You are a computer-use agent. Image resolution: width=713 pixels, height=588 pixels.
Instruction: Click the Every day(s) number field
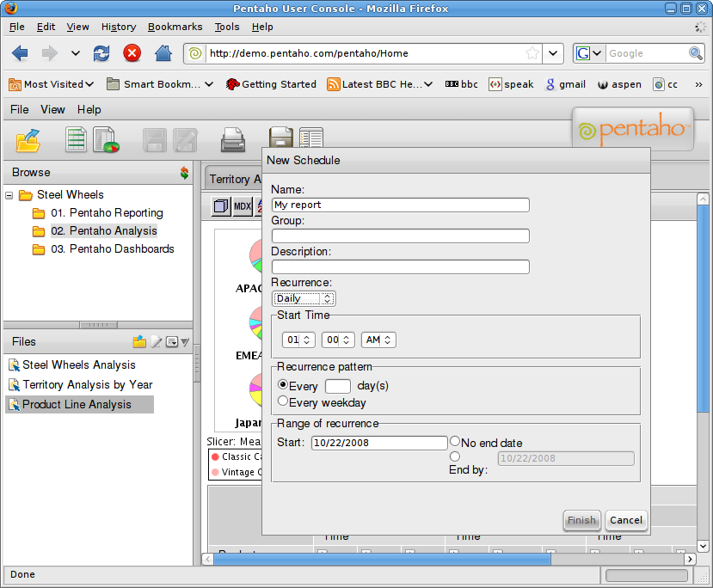tap(338, 386)
